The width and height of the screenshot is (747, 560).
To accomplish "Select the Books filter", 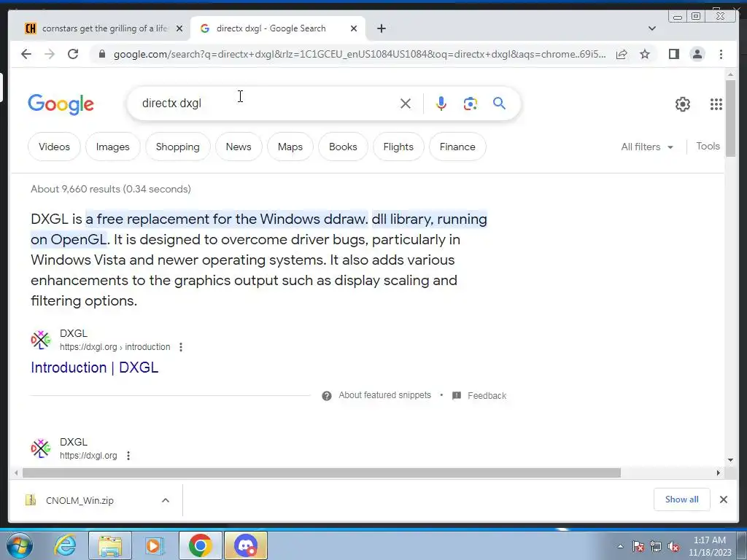I will click(x=343, y=147).
